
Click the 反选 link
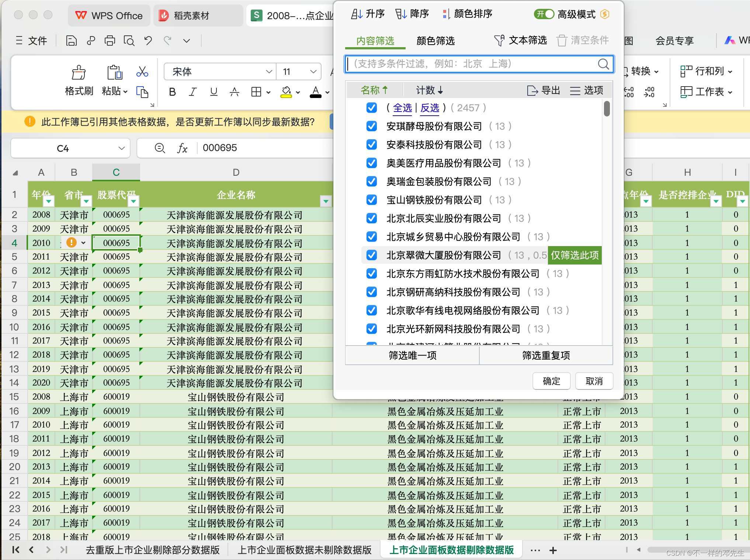tap(430, 108)
